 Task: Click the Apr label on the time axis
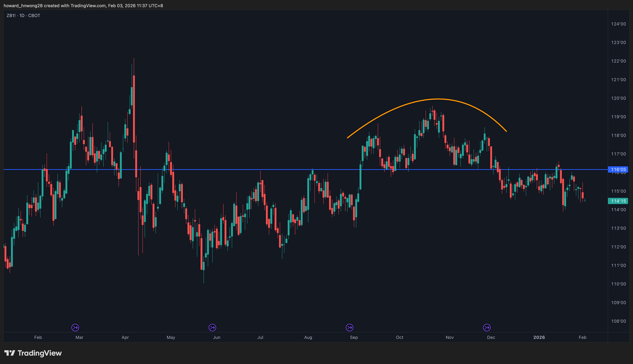point(125,337)
